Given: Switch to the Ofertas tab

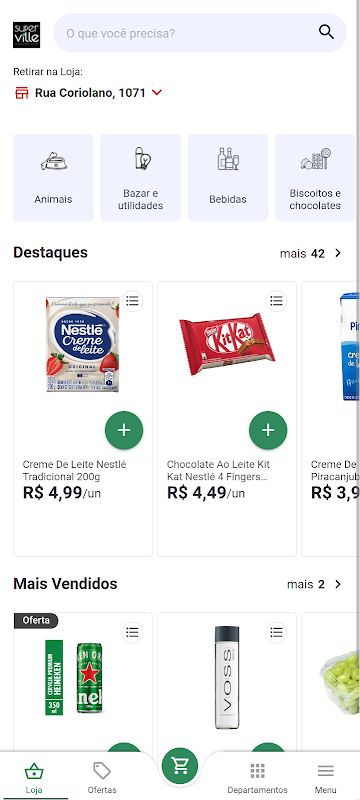Looking at the screenshot, I should pos(102,777).
